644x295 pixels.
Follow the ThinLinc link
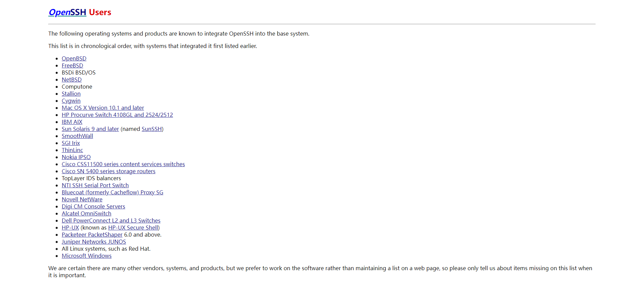72,150
